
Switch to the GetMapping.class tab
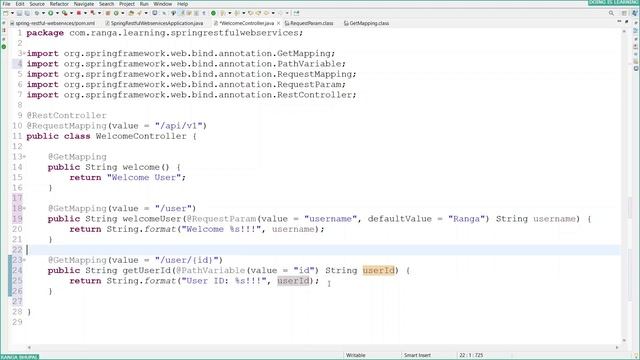(366, 23)
